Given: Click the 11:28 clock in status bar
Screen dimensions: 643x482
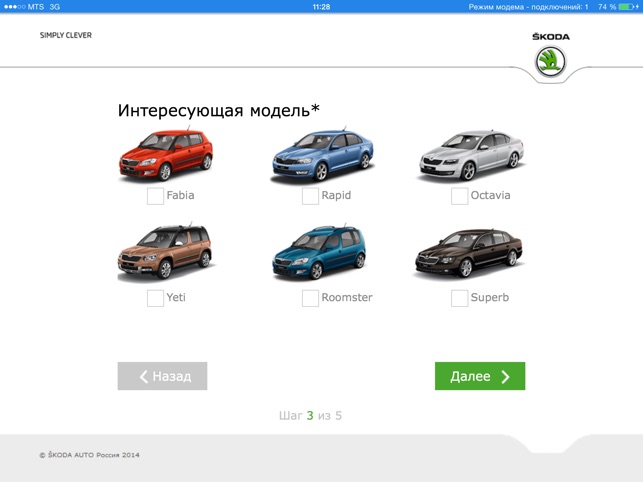Looking at the screenshot, I should pos(321,7).
